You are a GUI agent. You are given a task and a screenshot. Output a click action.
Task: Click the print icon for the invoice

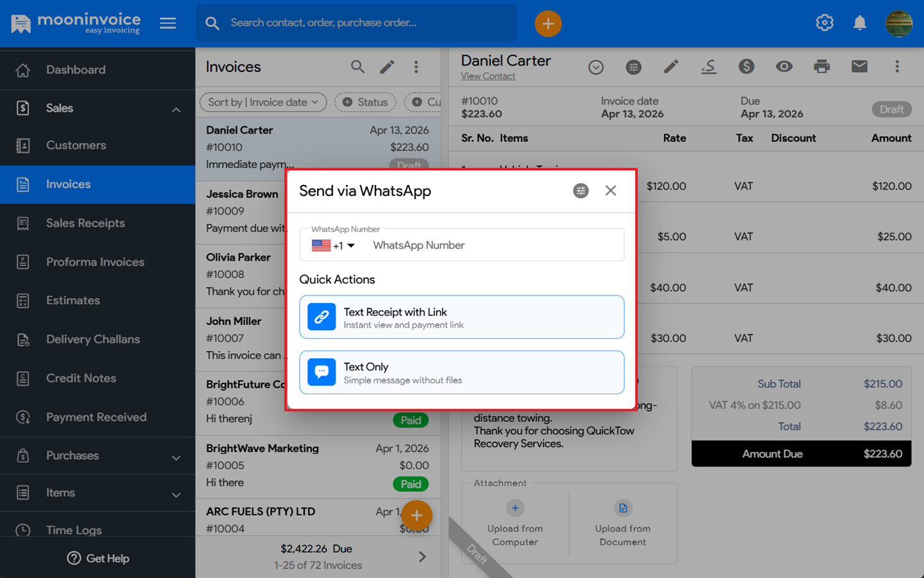821,67
